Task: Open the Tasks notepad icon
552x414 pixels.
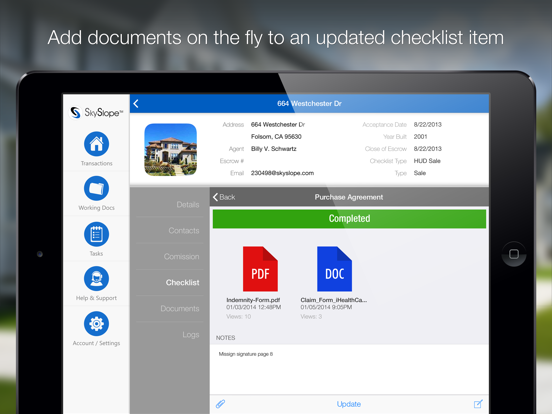Action: pyautogui.click(x=96, y=234)
